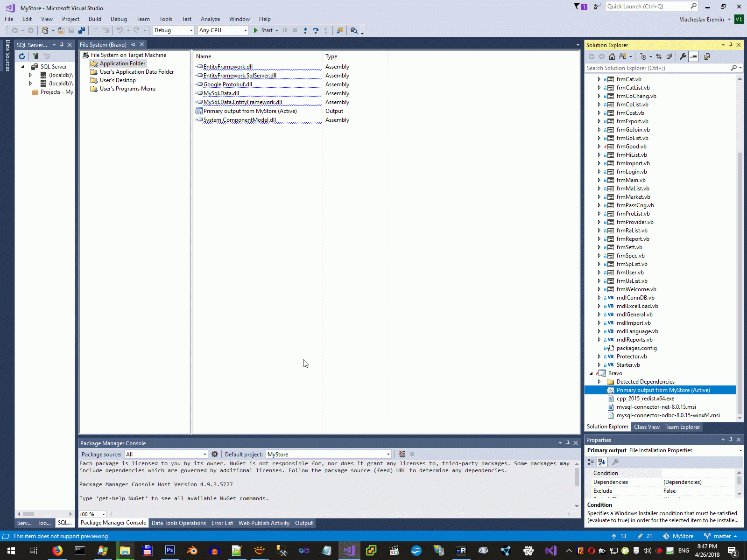Click the MyStore repository status button
The width and height of the screenshot is (747, 560).
click(x=678, y=536)
